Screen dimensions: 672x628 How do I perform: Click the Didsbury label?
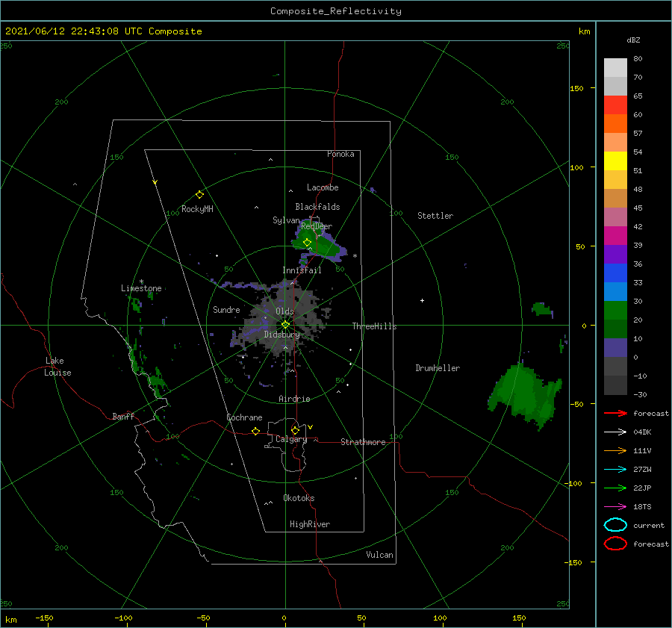pyautogui.click(x=281, y=335)
